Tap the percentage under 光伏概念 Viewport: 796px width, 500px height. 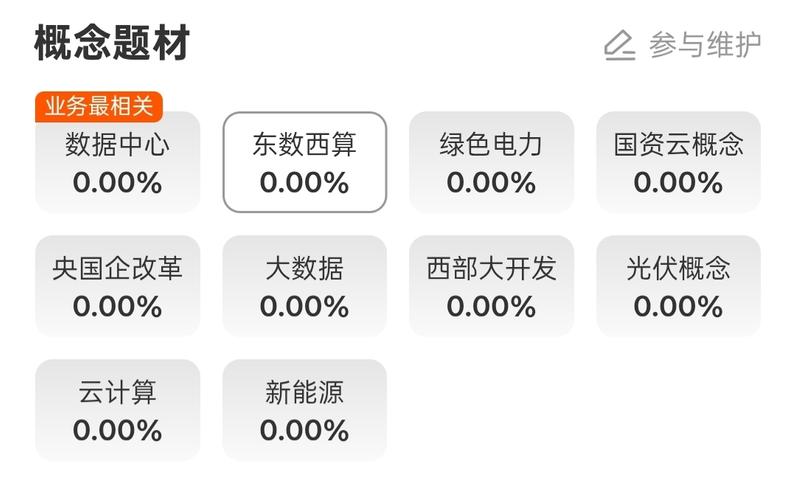click(678, 307)
